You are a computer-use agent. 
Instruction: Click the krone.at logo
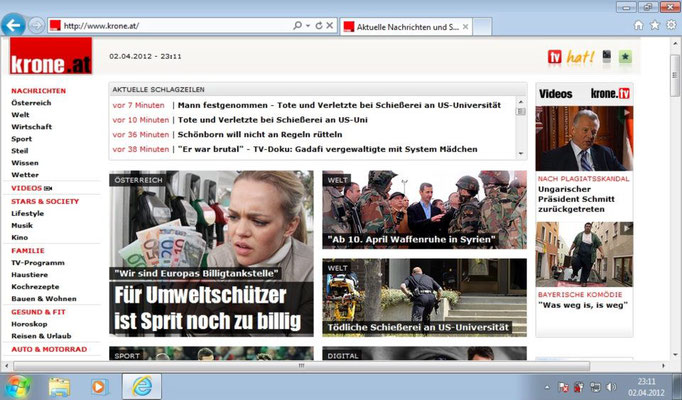[x=51, y=56]
